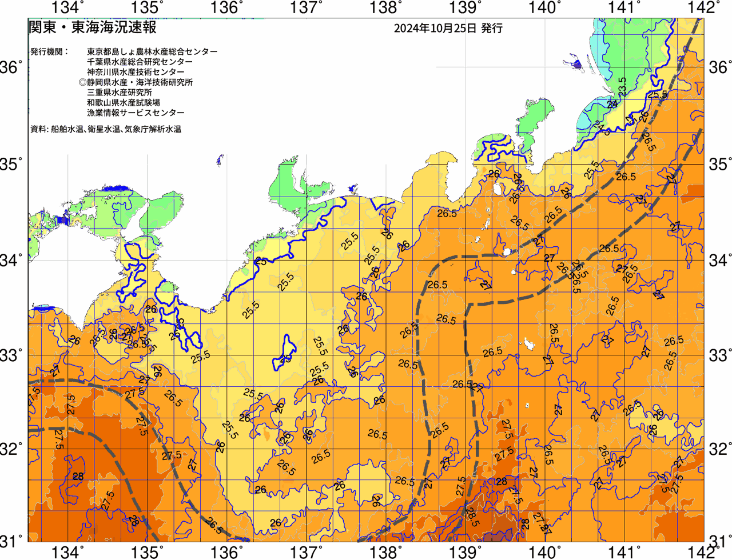Select 和歌山県水産試験場 in the issuer list

124,103
